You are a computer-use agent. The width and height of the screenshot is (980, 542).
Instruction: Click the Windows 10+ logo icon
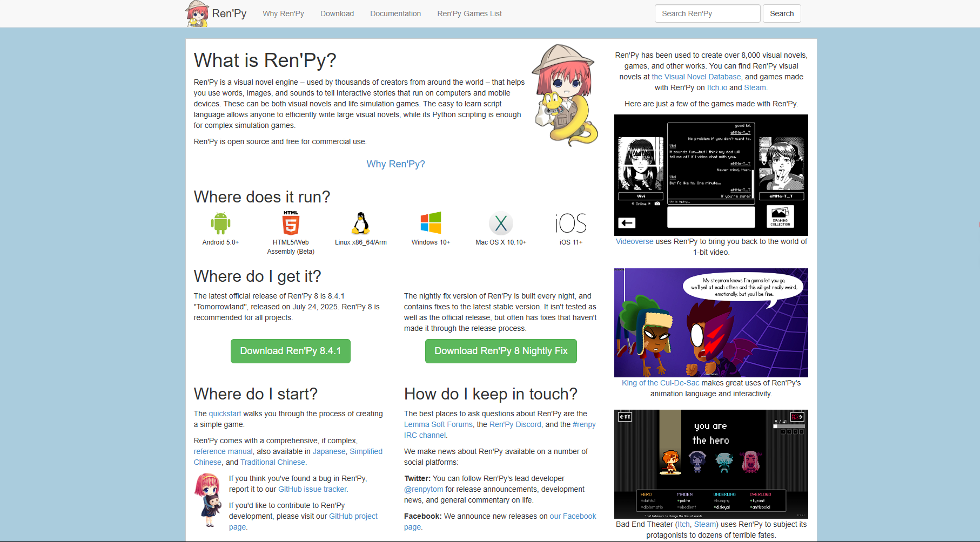pos(431,223)
